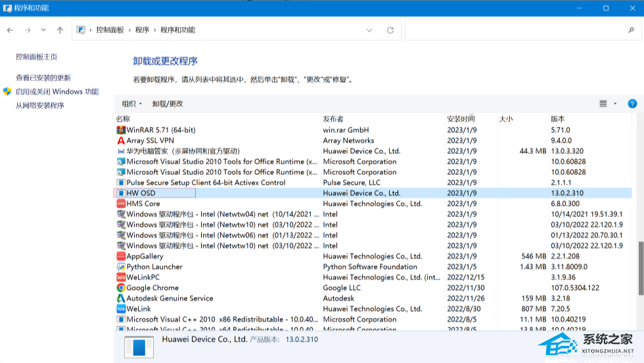This screenshot has height=363, width=644.
Task: Open 启用或关闭 Windows 功能 link
Action: coord(57,91)
